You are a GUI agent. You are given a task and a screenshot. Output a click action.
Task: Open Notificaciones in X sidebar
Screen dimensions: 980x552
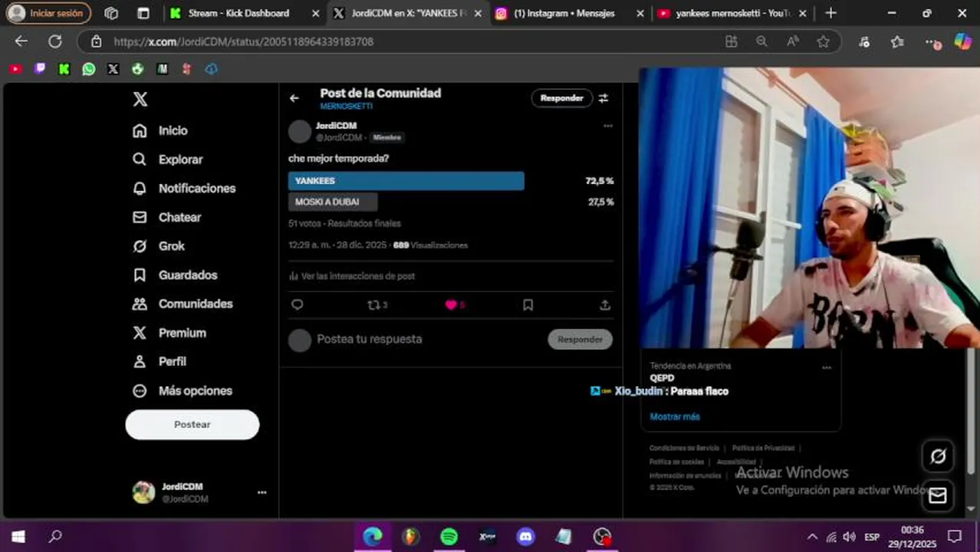[x=184, y=189]
